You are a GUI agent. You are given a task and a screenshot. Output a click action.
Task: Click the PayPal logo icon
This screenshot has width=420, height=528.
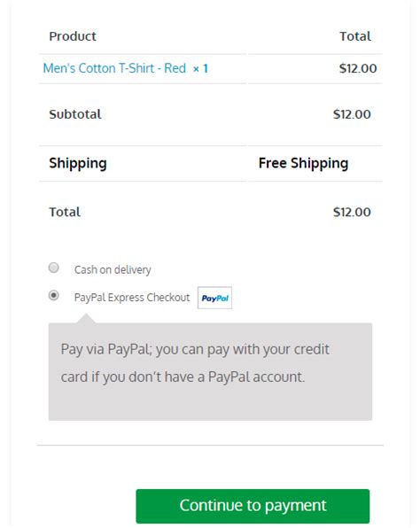[x=214, y=298]
